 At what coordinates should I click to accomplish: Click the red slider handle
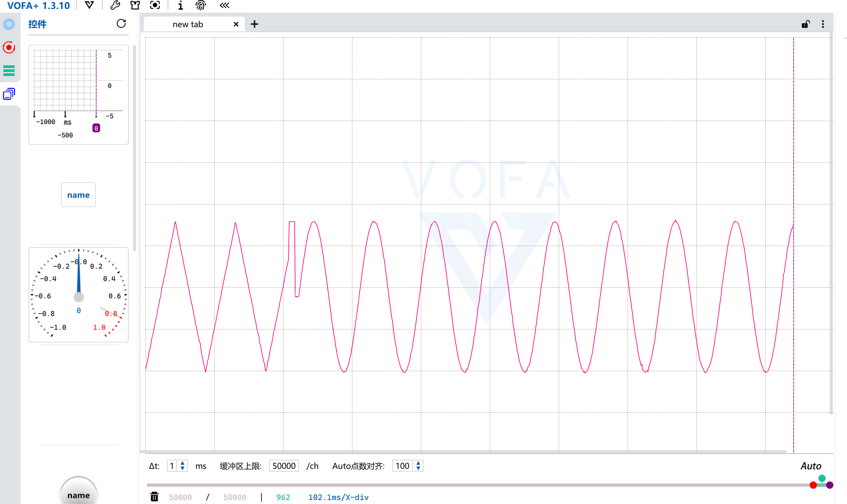point(813,485)
